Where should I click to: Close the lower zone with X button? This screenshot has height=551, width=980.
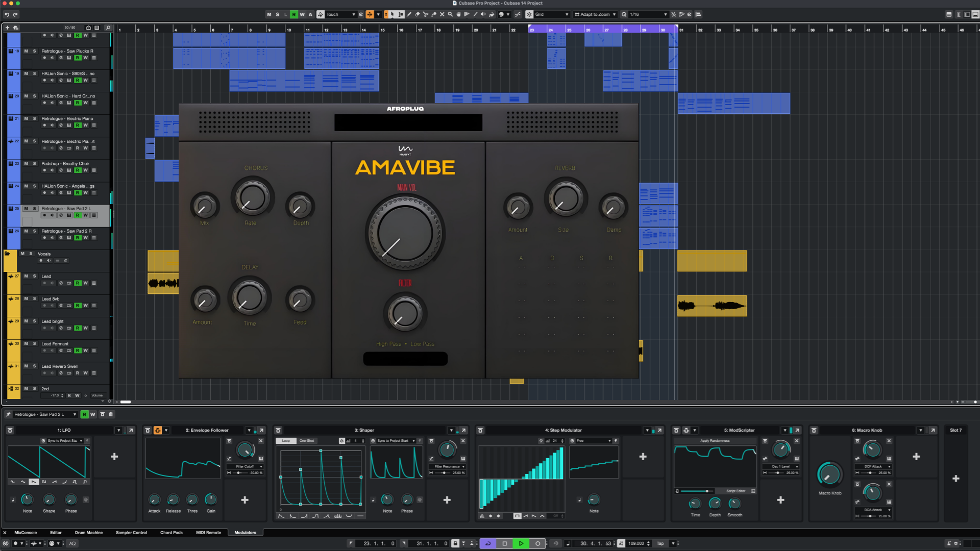(x=5, y=533)
